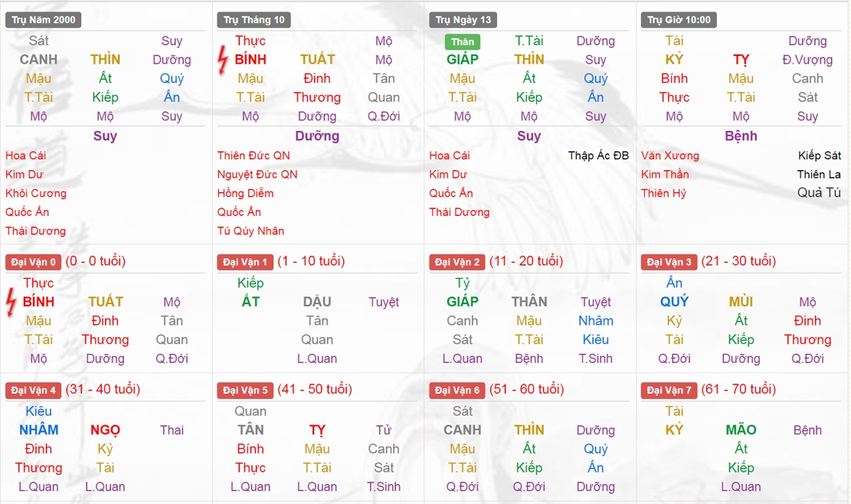Click the Kiếp Sát text

(x=819, y=155)
